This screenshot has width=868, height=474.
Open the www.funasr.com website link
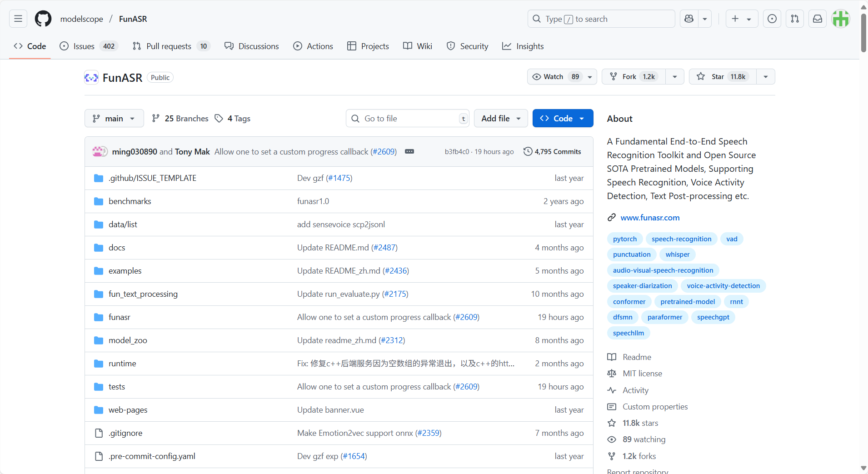point(650,217)
